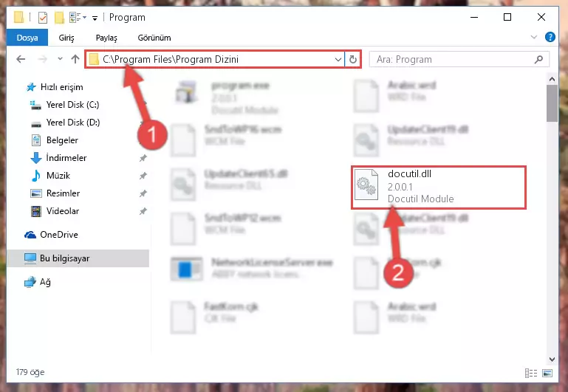Minimize the Program window
The image size is (568, 392).
[474, 17]
